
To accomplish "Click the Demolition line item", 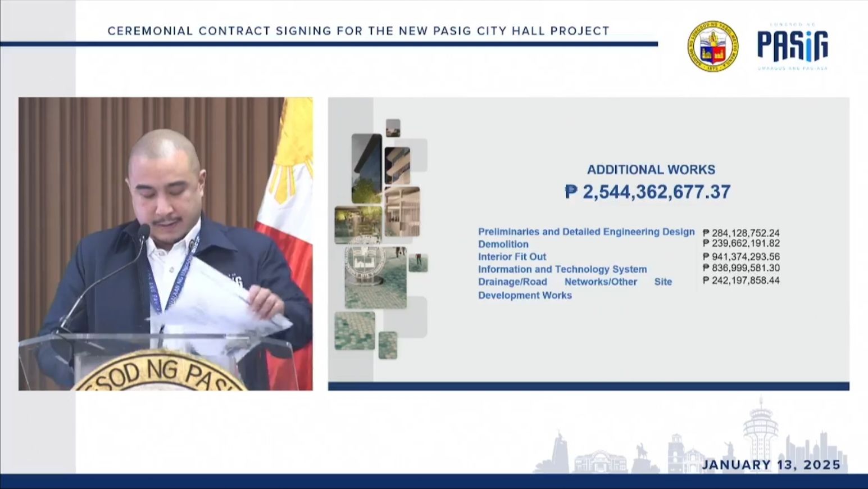I will 503,244.
